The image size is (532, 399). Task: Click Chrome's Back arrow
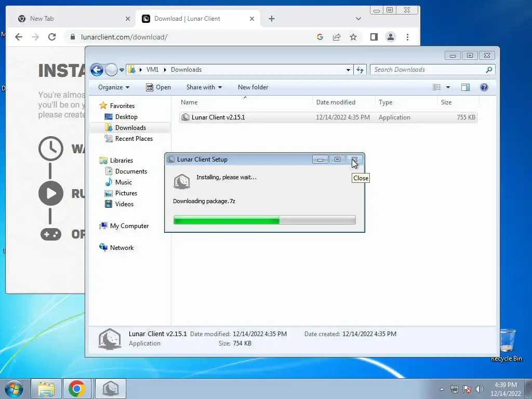(19, 37)
